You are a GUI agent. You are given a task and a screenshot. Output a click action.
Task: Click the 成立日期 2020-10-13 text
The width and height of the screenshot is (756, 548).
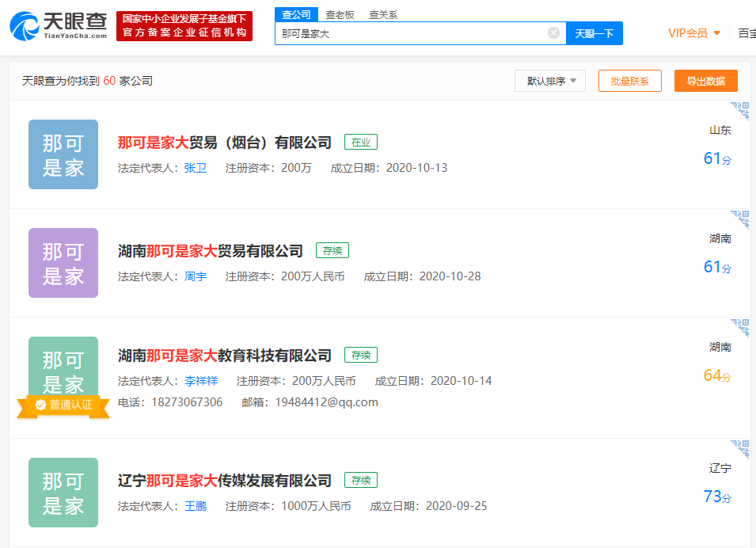coord(389,168)
